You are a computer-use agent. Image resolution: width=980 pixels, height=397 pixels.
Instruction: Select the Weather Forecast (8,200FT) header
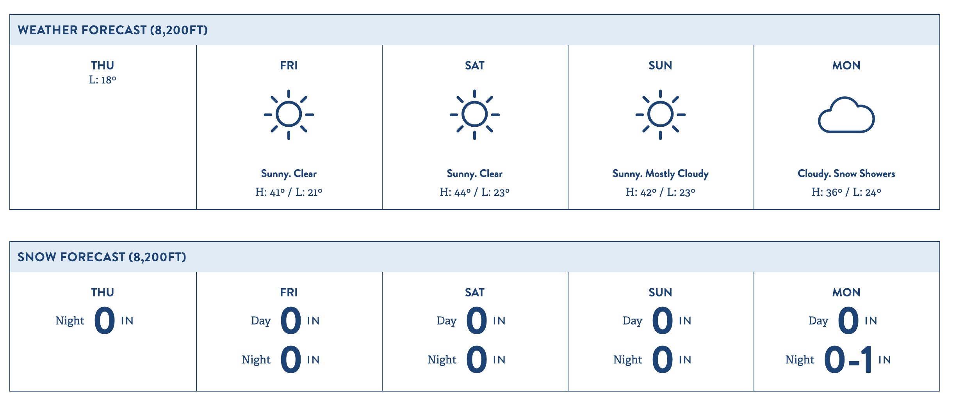pyautogui.click(x=112, y=30)
